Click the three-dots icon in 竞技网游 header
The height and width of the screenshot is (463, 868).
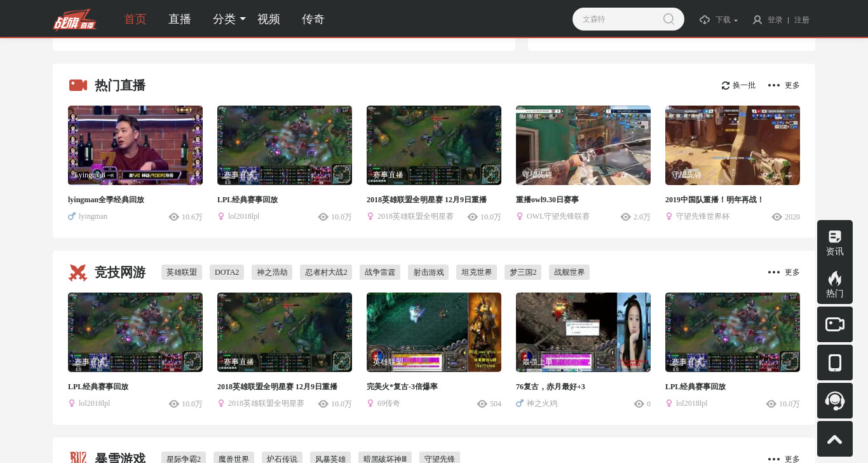click(x=774, y=272)
